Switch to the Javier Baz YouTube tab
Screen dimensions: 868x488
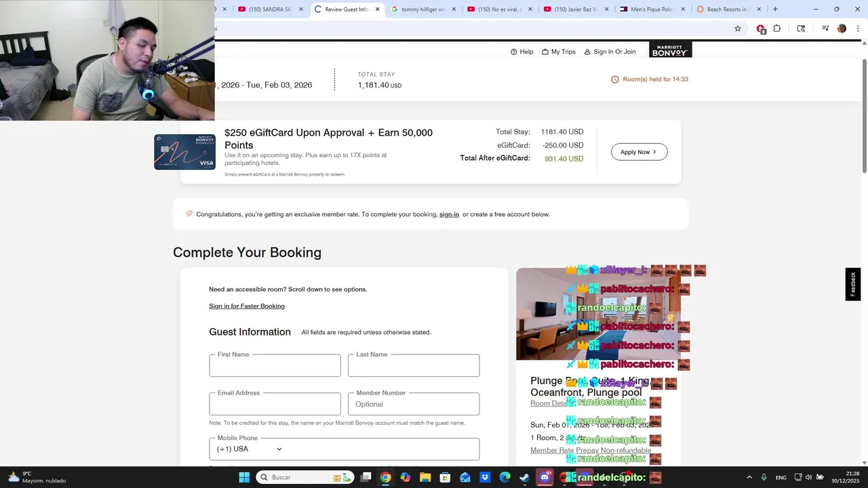tap(576, 9)
